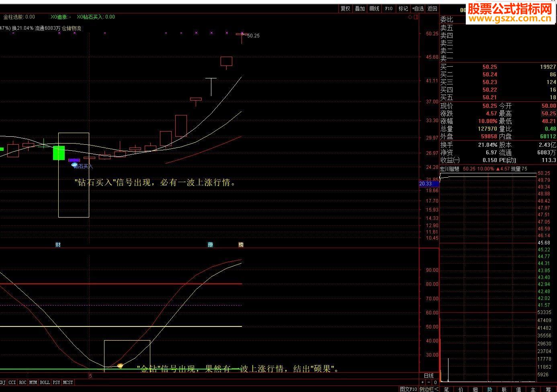Click the plus zoom button under 日线

pyautogui.click(x=422, y=382)
